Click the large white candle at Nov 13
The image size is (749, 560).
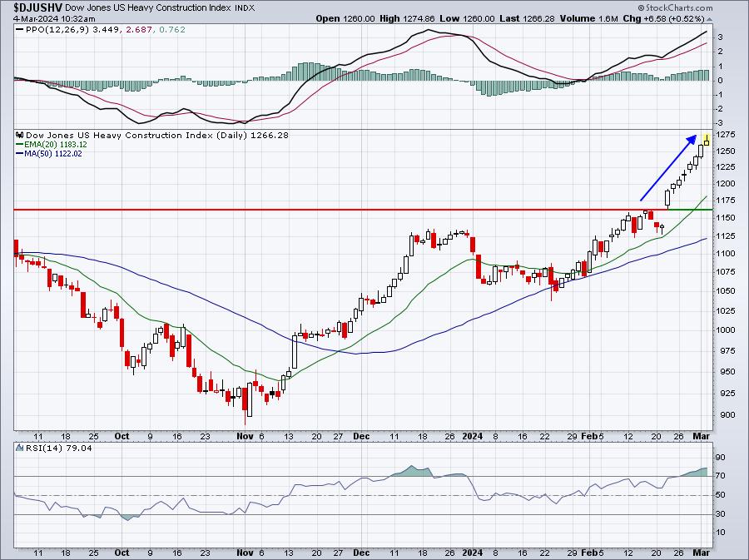295,351
